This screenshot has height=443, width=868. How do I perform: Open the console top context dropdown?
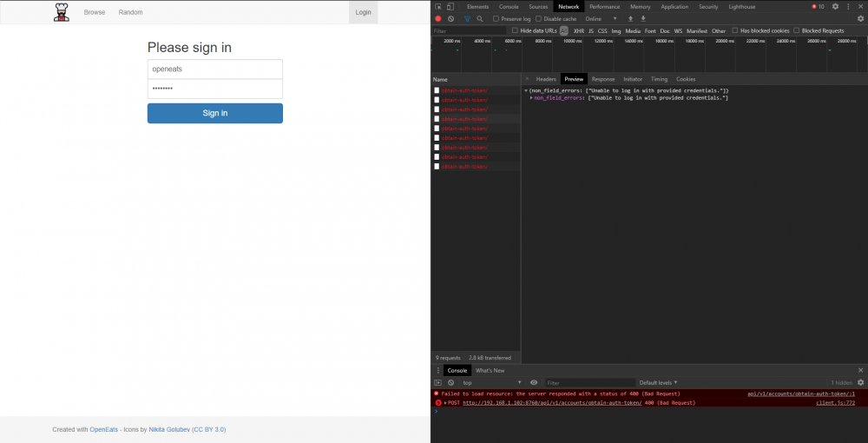[492, 383]
